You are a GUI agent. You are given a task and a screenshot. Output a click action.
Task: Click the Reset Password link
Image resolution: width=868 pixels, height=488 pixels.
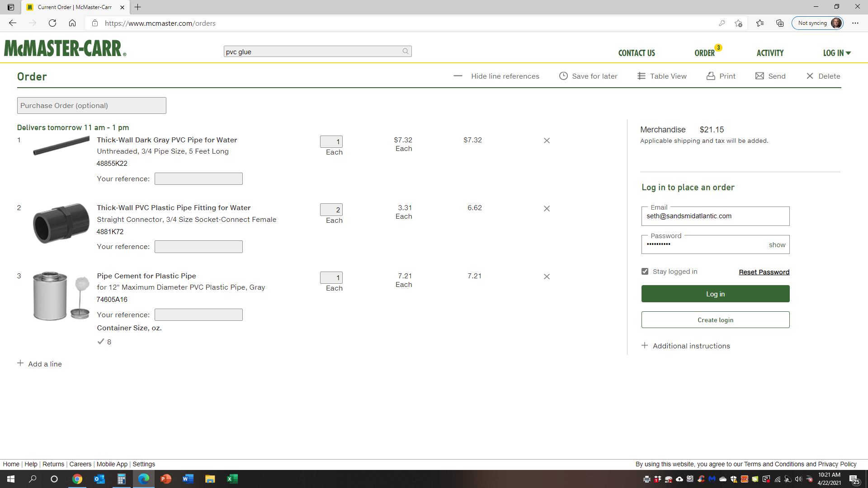click(x=764, y=272)
